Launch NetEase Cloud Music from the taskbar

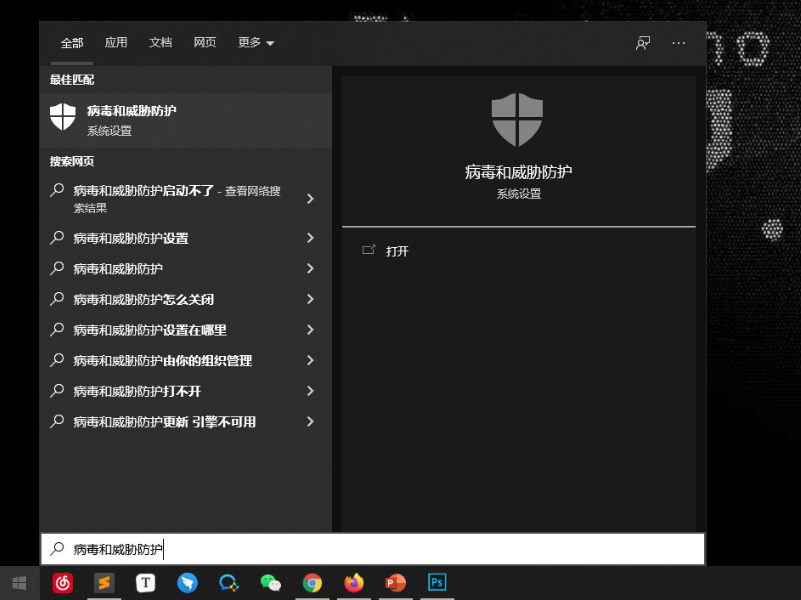[x=62, y=583]
